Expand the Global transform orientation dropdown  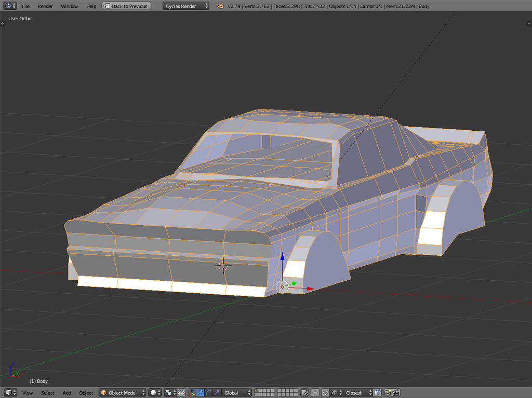(237, 393)
